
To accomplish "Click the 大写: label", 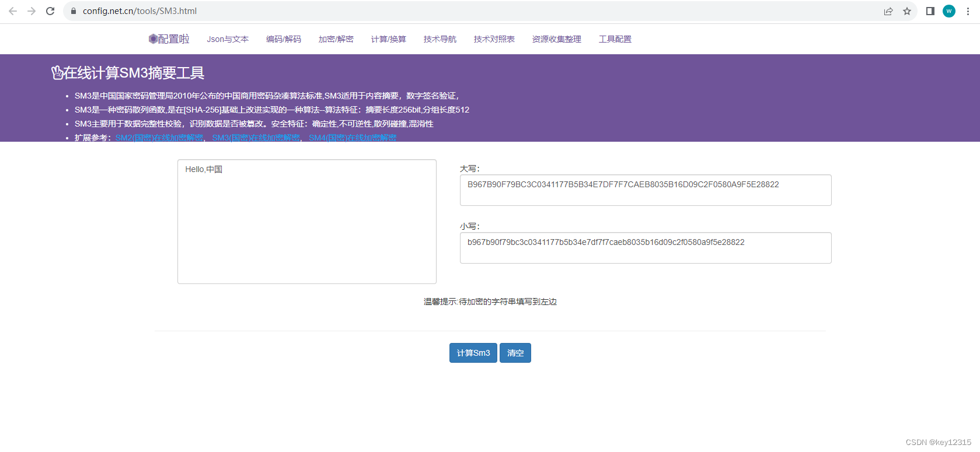I will pos(470,169).
